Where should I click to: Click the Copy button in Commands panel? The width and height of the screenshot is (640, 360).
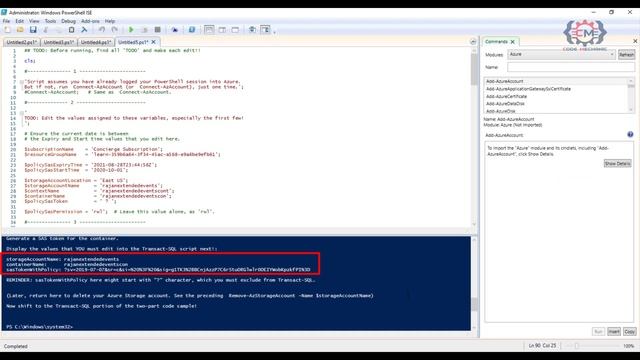pos(629,331)
